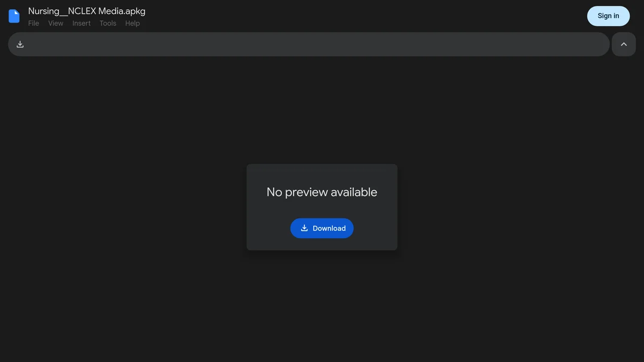Click the blue file document icon
Viewport: 644px width, 362px height.
click(14, 16)
